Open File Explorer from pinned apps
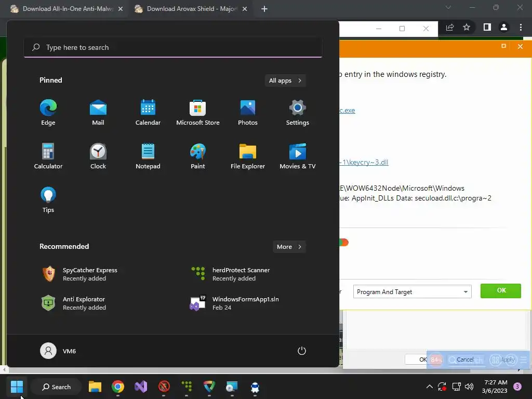Screen dimensions: 532x399 coord(248,156)
